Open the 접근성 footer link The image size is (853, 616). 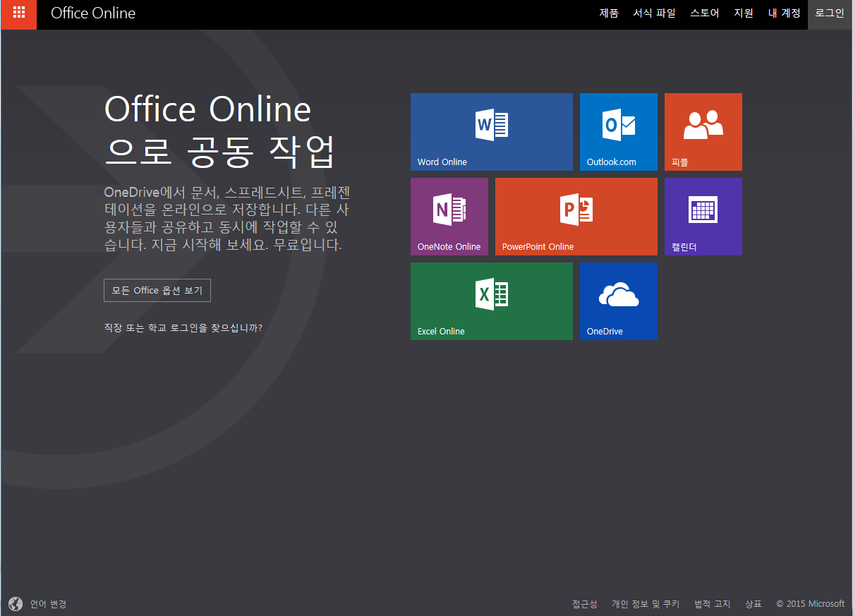point(585,604)
